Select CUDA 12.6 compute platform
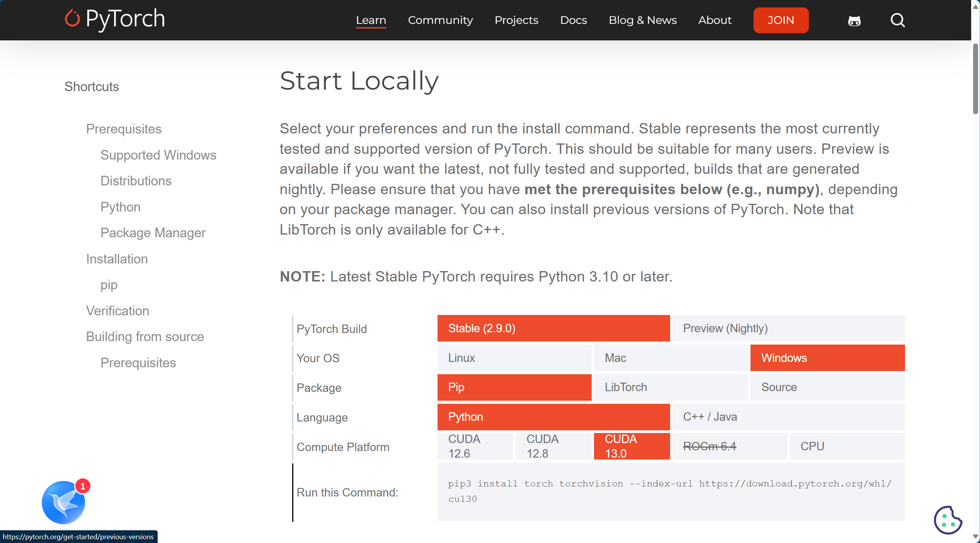This screenshot has height=543, width=980. pyautogui.click(x=475, y=446)
